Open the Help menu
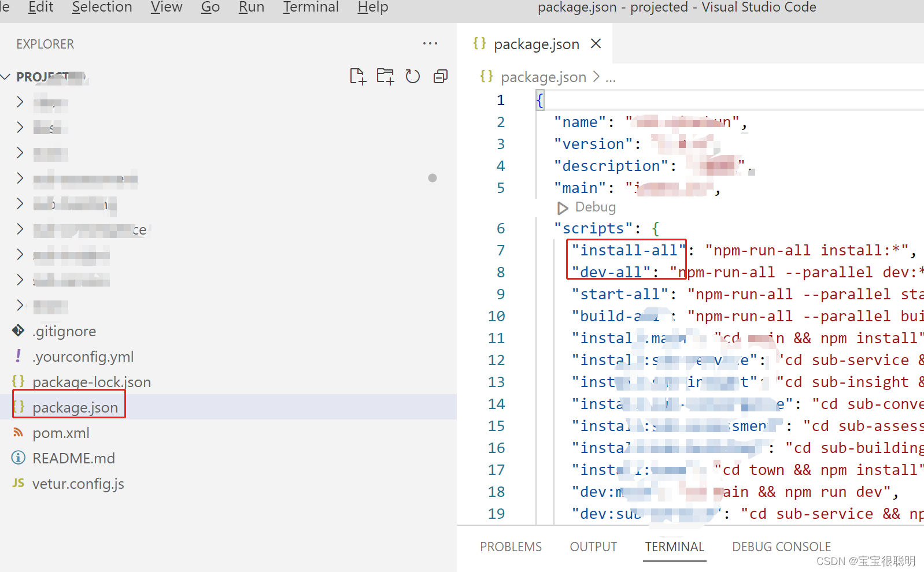Viewport: 924px width, 572px height. [373, 8]
